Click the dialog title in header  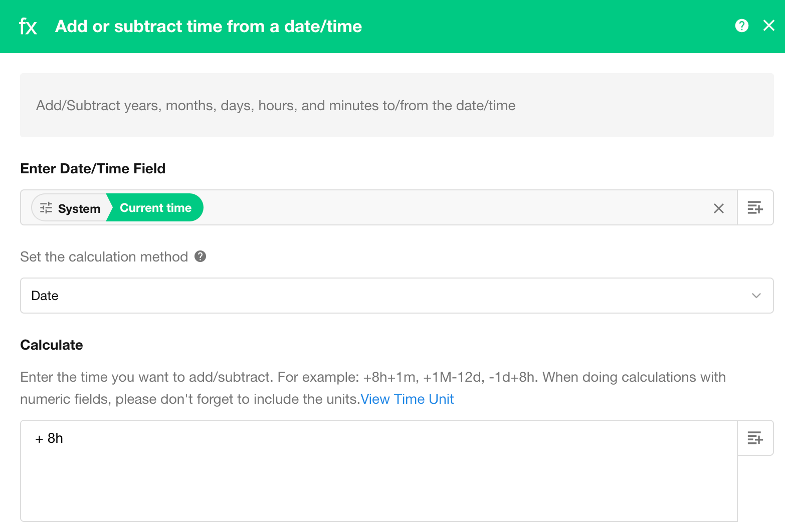pyautogui.click(x=208, y=27)
